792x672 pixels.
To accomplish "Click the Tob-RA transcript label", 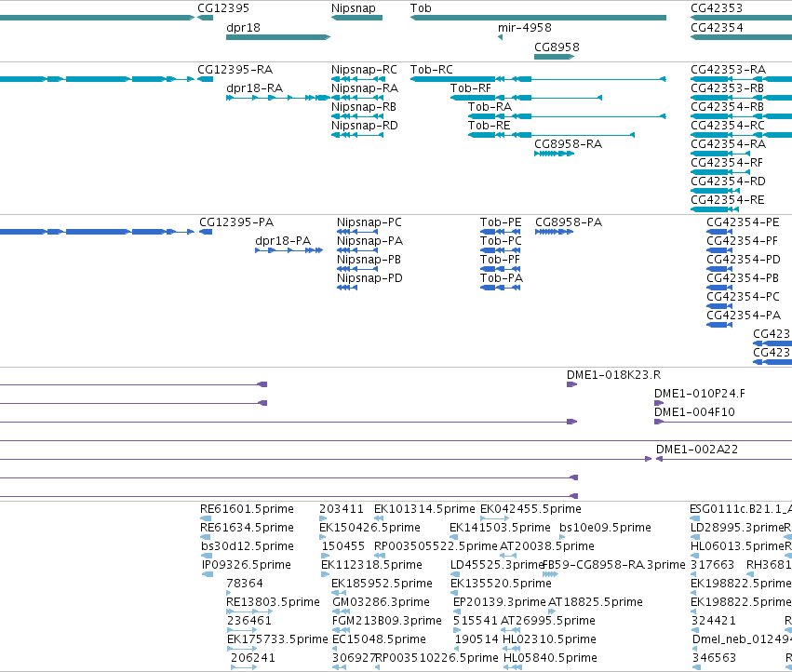I will 490,107.
